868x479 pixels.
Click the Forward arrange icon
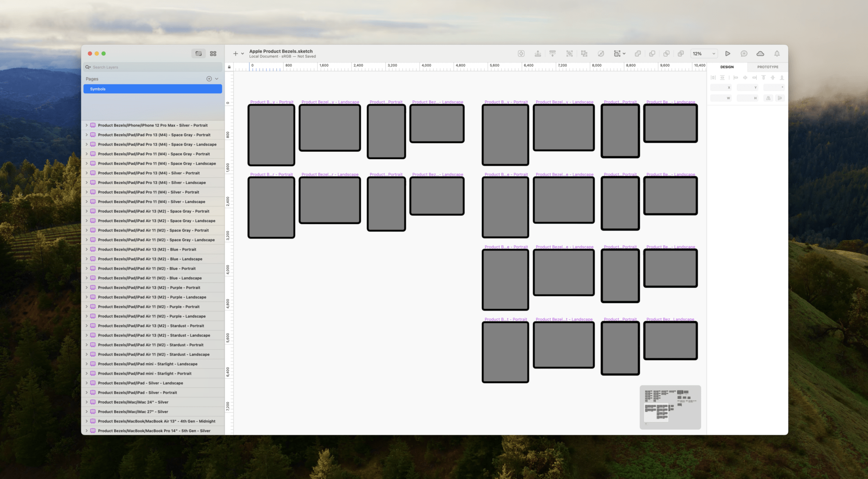point(537,54)
